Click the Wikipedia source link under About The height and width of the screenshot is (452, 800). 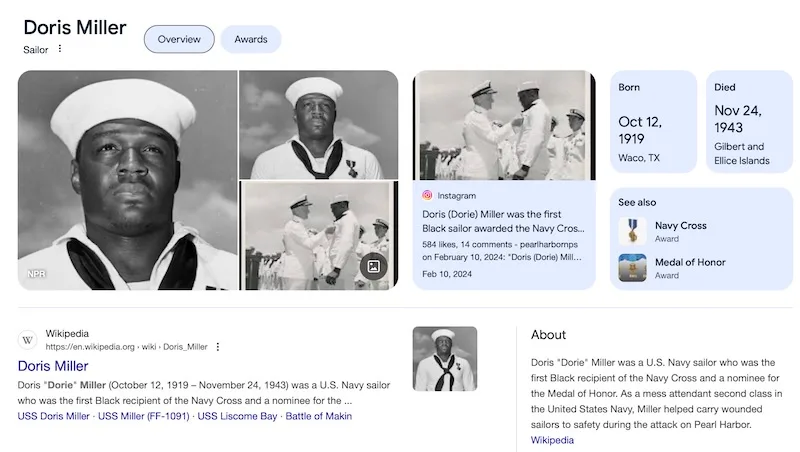pos(552,440)
